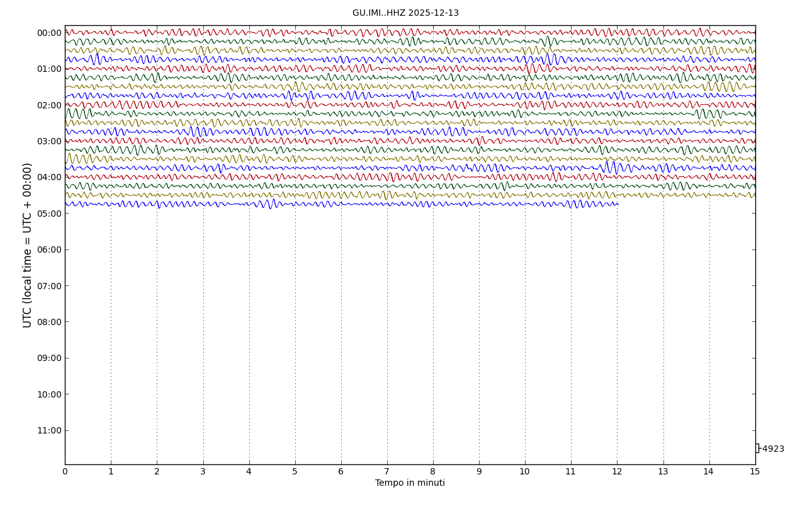Click the 10 minute tick label

(525, 472)
